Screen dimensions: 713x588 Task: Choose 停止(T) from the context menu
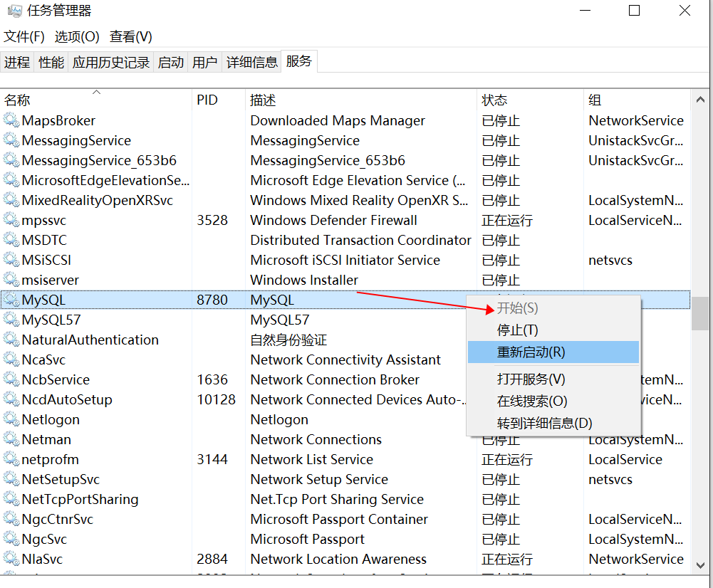[x=517, y=330]
